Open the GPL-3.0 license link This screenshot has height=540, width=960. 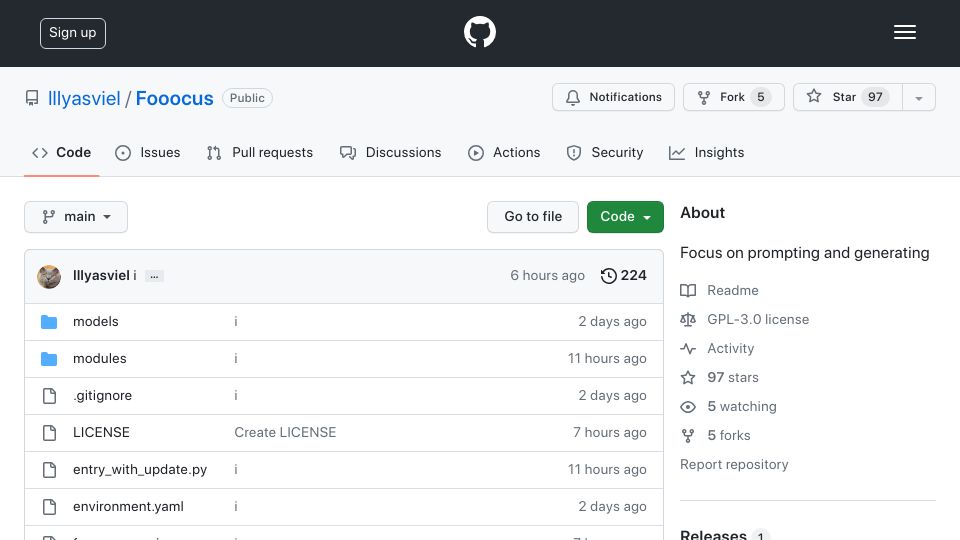click(758, 319)
